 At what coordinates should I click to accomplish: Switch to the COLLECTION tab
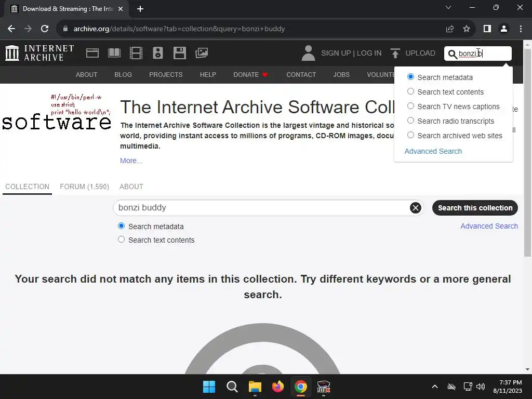[x=27, y=187]
